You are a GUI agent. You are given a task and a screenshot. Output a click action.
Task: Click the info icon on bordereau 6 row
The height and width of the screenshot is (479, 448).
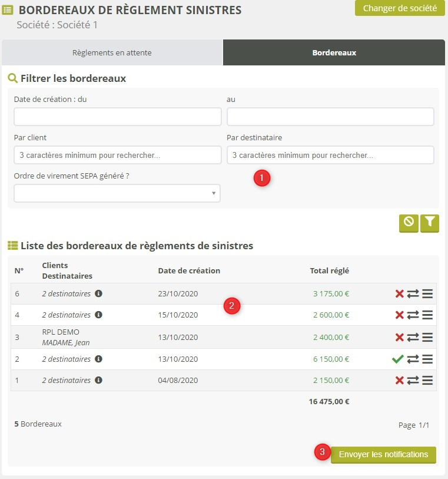99,293
